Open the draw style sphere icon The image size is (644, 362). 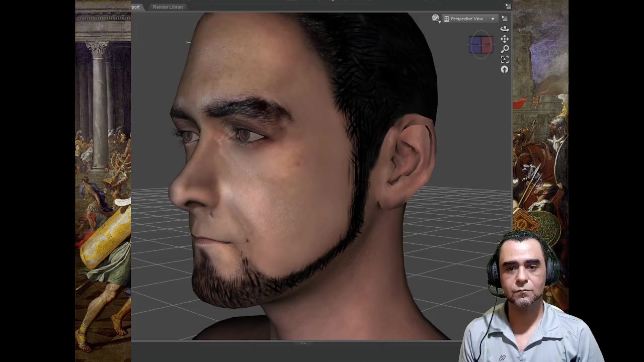pos(435,18)
